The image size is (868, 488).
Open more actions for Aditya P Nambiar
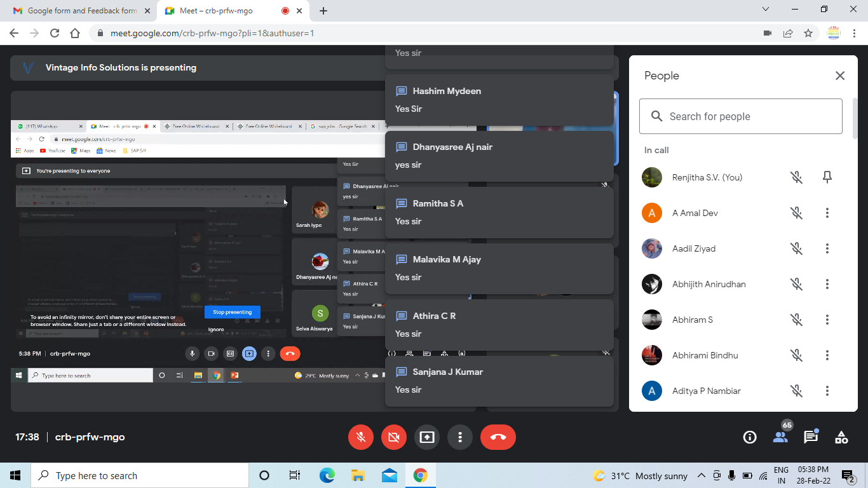(x=827, y=391)
